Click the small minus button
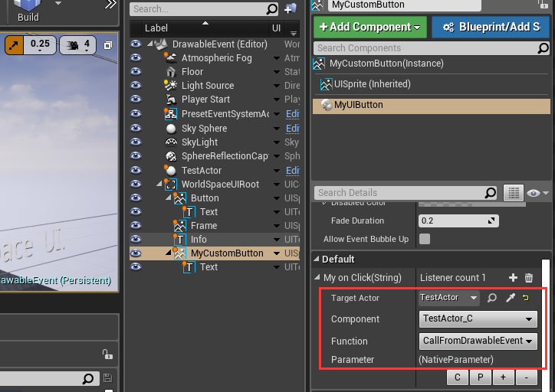 527,377
